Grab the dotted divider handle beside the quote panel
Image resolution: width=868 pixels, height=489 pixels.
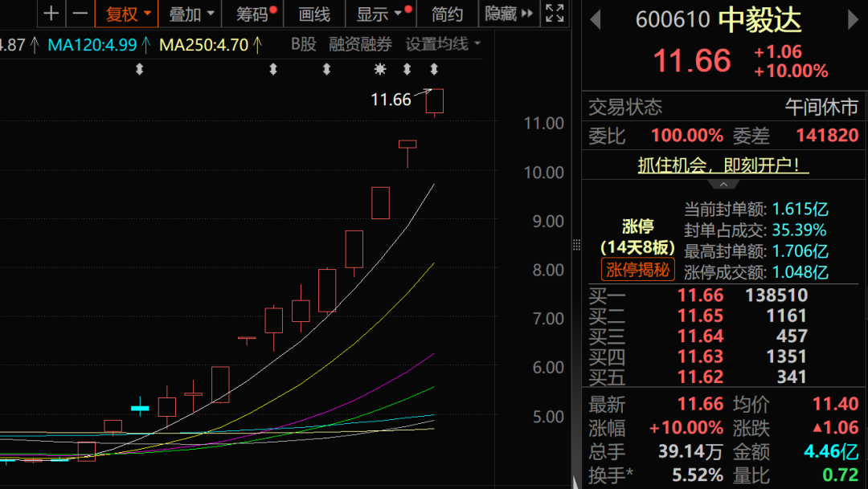click(576, 244)
